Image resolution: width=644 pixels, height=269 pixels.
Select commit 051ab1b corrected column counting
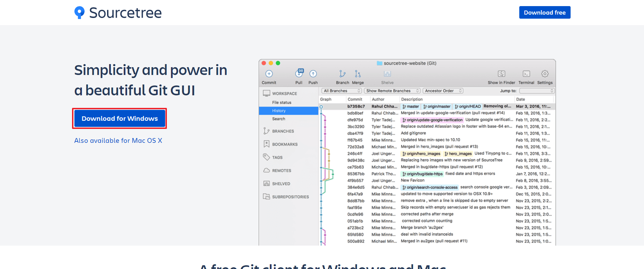(x=436, y=221)
